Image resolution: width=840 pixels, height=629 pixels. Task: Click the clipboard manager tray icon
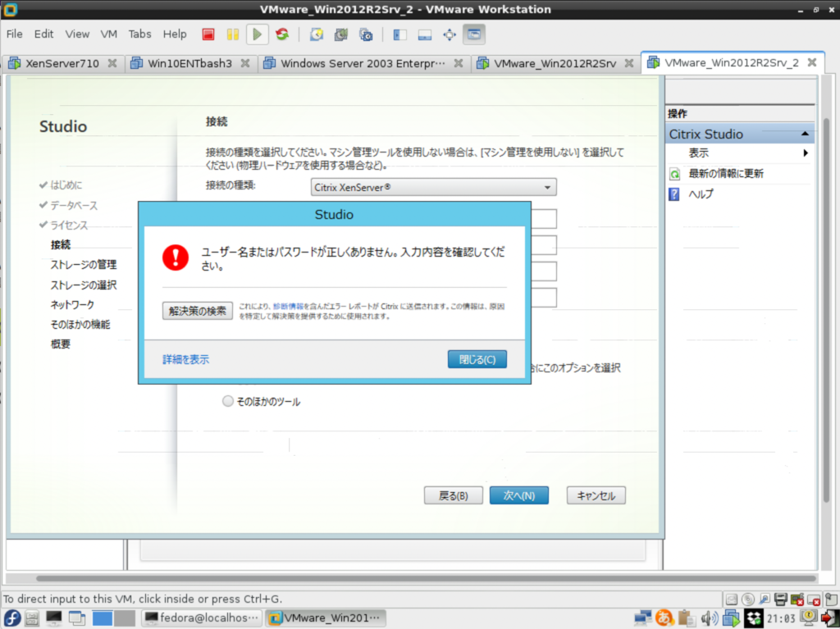click(687, 618)
